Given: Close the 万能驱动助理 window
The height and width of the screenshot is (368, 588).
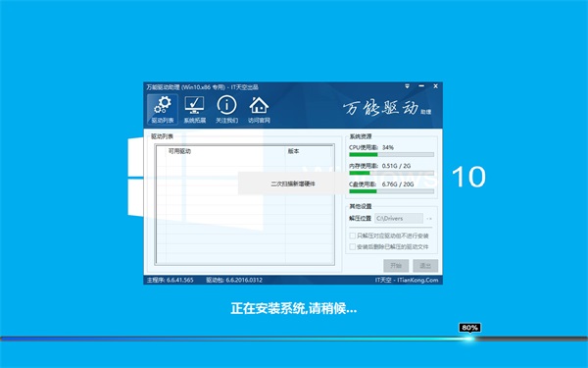Looking at the screenshot, I should coord(436,86).
